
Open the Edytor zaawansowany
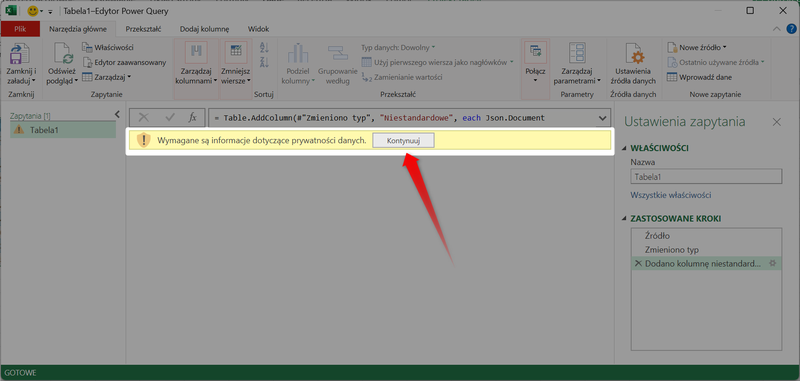coord(124,62)
